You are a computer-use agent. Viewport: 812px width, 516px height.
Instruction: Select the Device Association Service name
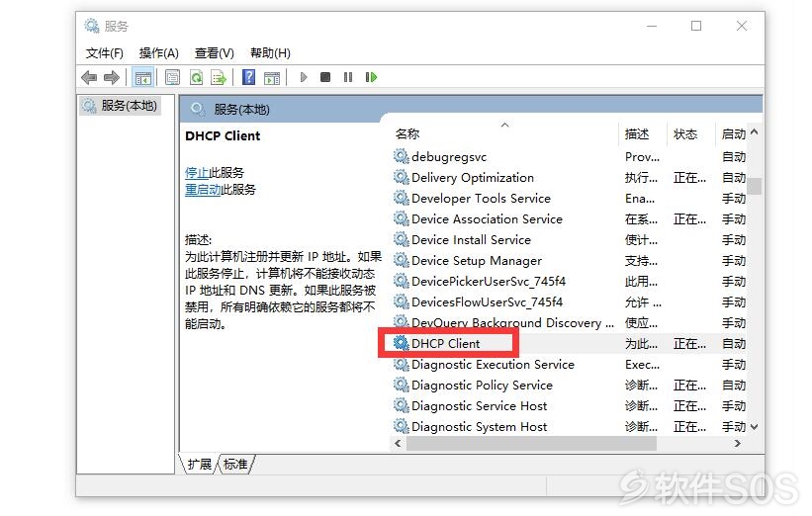coord(487,218)
